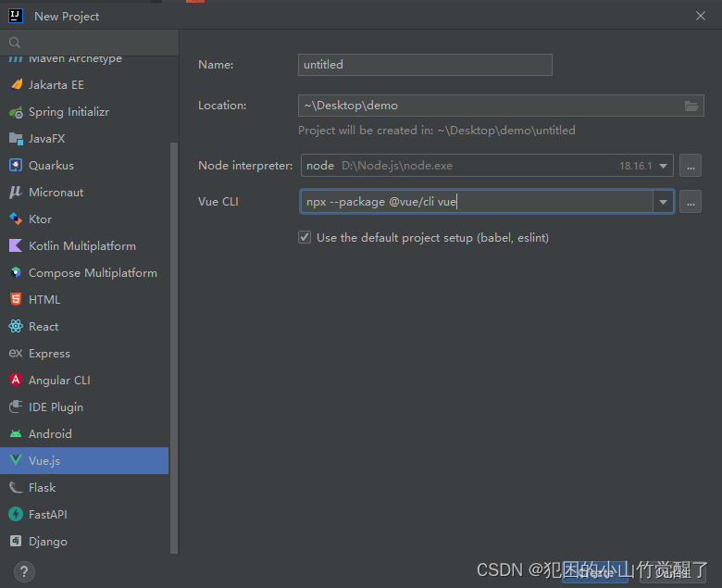Expand the Node interpreter dropdown arrow
The image size is (722, 588).
663,166
